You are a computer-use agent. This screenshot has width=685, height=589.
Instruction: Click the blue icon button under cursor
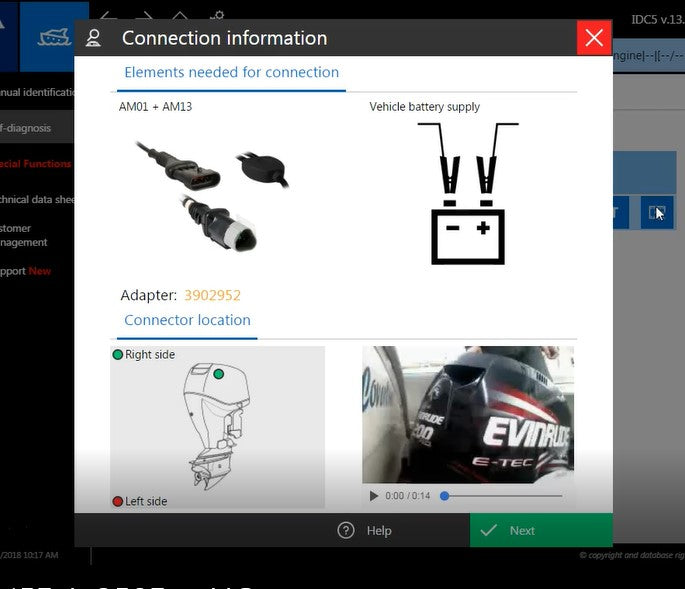pos(657,213)
